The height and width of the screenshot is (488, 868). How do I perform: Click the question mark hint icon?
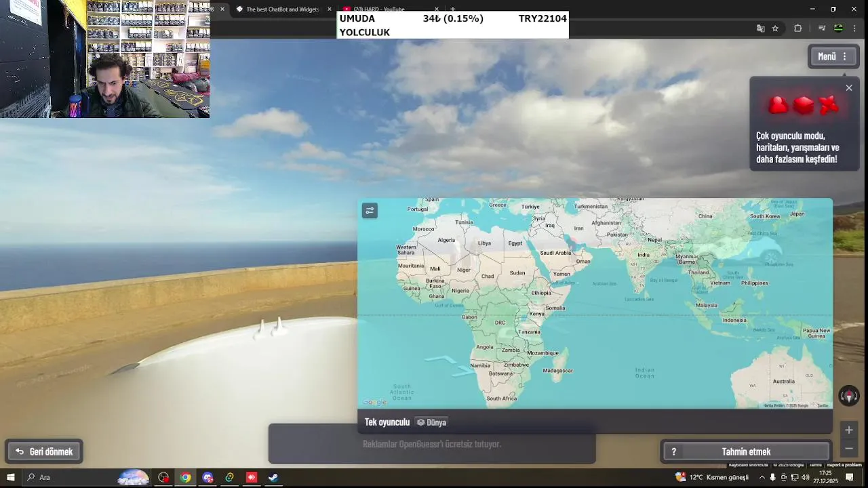coord(673,452)
